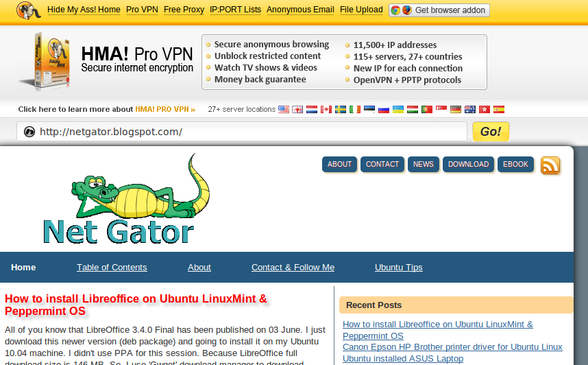
Task: Open the Ubuntu Tips nav tab
Action: pyautogui.click(x=399, y=268)
